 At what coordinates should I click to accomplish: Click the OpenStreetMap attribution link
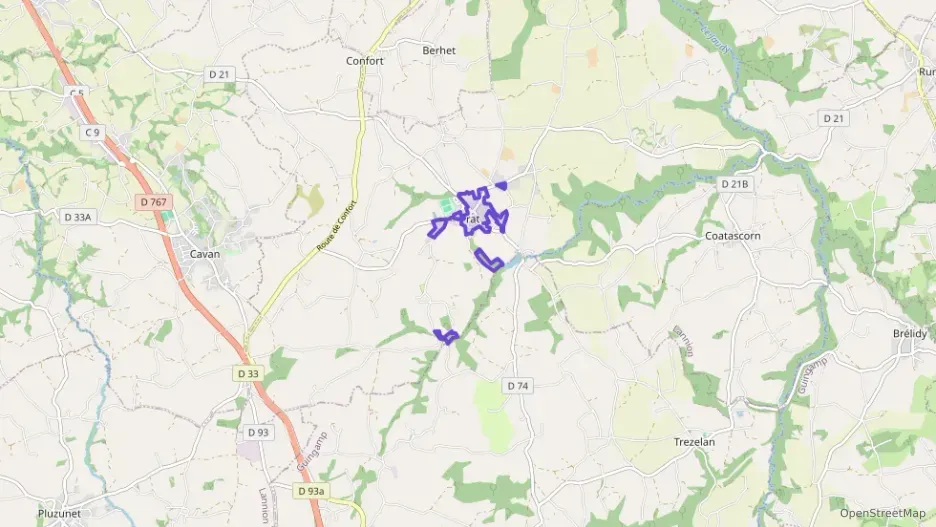click(x=882, y=513)
